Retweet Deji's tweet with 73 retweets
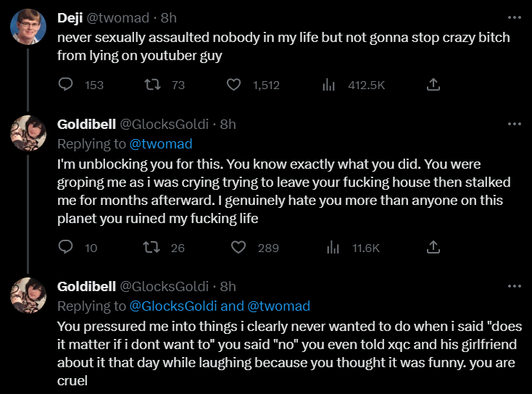 (x=153, y=85)
